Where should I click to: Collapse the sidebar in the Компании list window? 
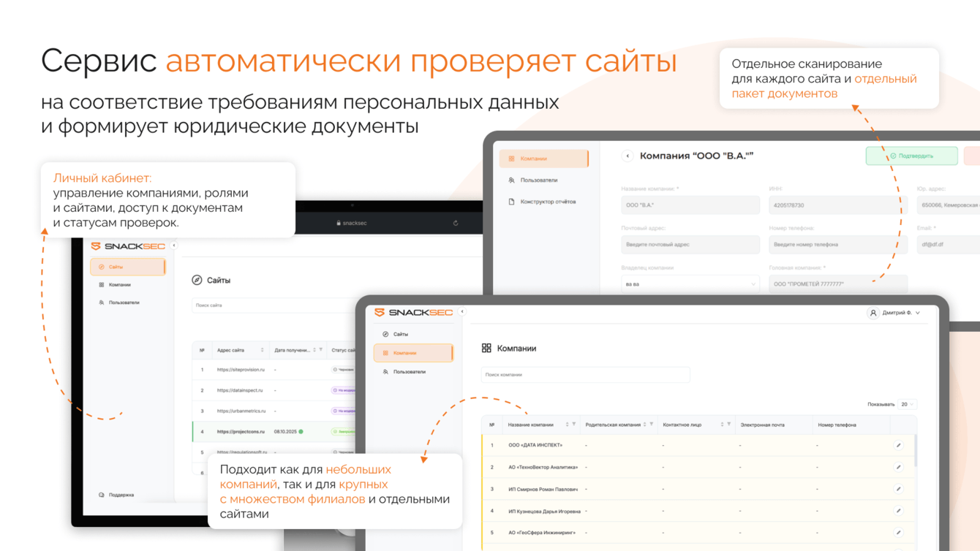pyautogui.click(x=462, y=311)
